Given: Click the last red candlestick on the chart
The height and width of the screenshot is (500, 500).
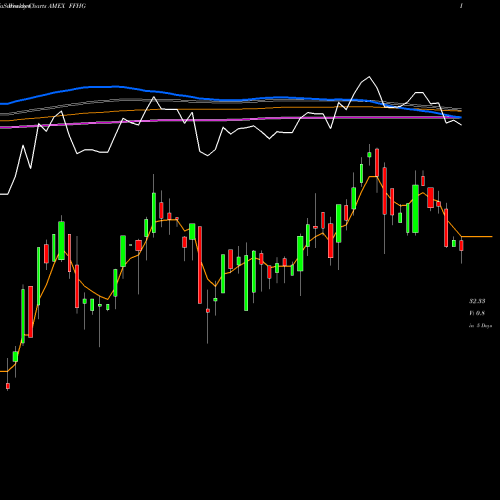Looking at the screenshot, I should click(x=461, y=245).
